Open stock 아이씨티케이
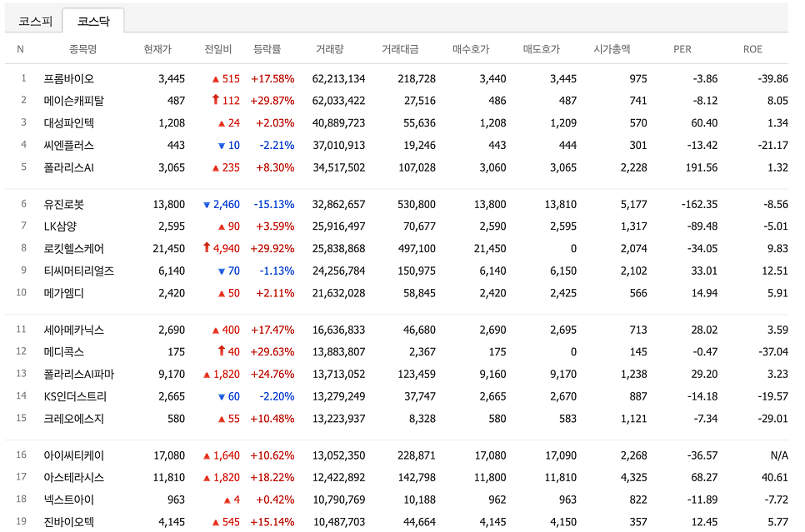The height and width of the screenshot is (532, 805). pos(73,455)
